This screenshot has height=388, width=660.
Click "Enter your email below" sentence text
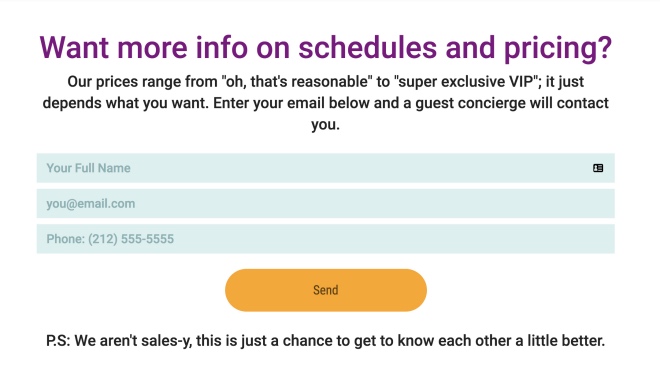coord(291,103)
